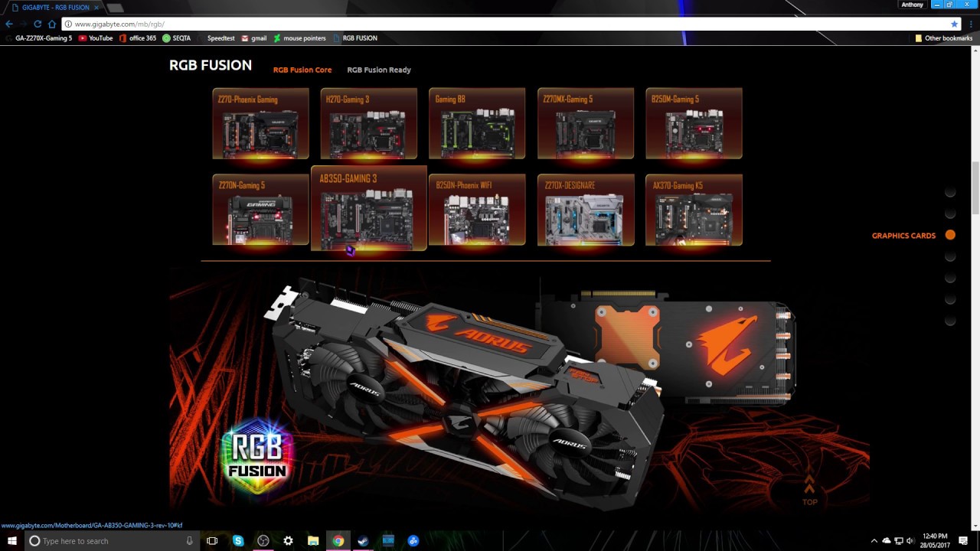
Task: Open the Windows Start menu
Action: point(12,540)
